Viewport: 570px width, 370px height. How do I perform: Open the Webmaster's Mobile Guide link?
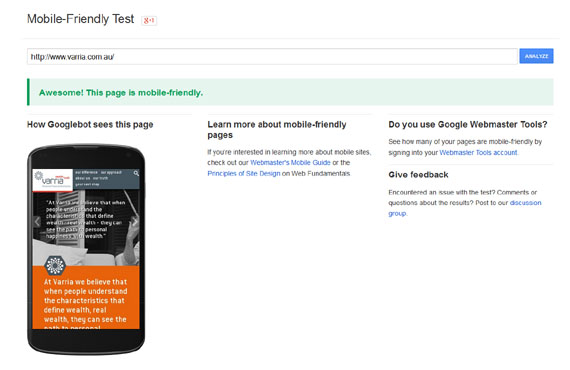point(290,162)
